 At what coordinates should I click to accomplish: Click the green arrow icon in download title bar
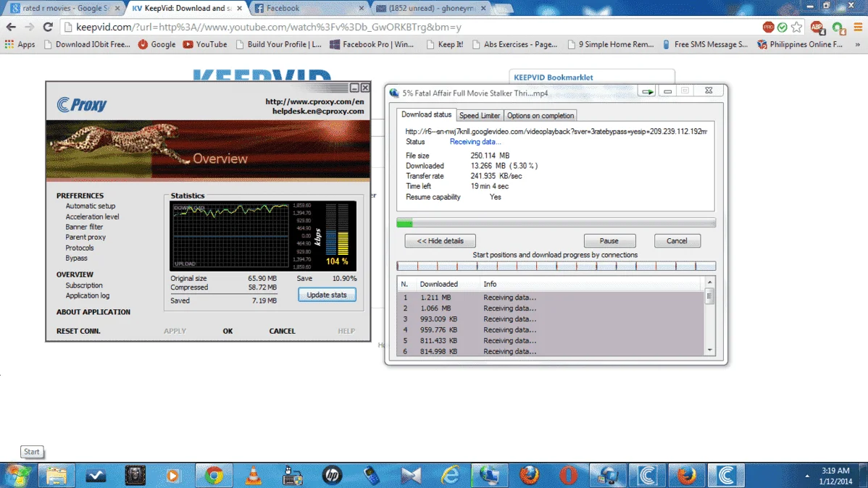pos(647,91)
